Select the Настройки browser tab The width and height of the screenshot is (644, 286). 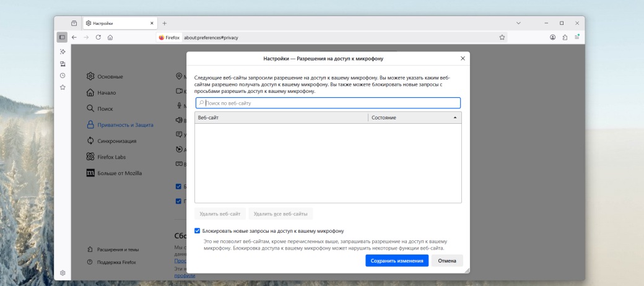[x=118, y=23]
